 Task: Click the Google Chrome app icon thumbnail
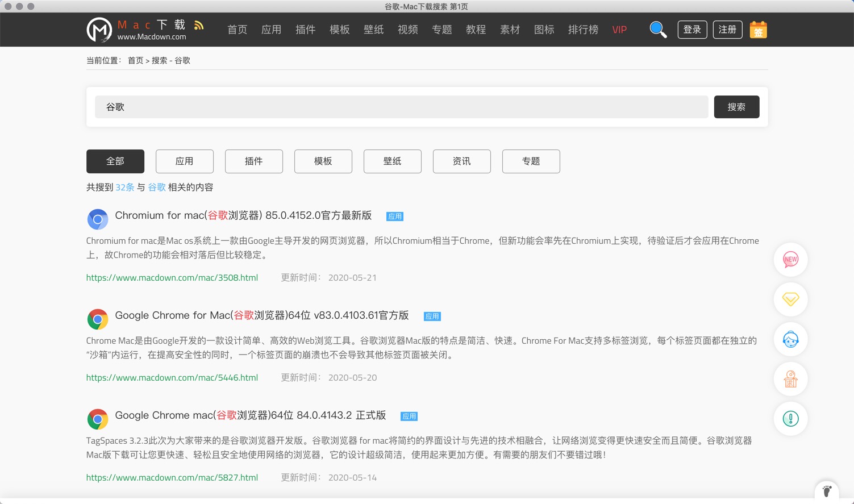[97, 319]
